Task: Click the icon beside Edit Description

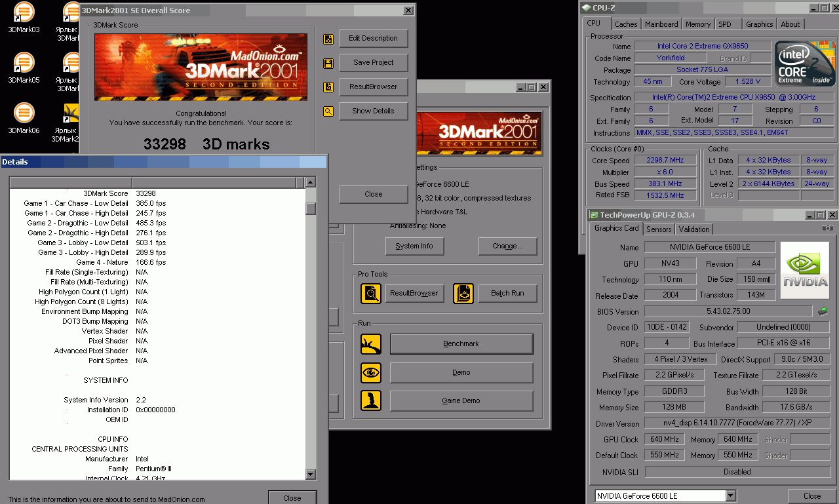Action: click(328, 39)
